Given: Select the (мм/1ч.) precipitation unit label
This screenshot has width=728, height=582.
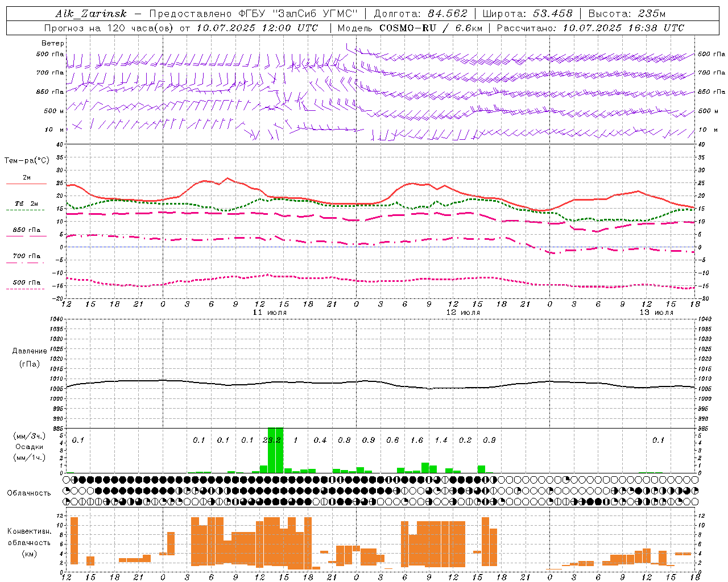Looking at the screenshot, I should (30, 458).
